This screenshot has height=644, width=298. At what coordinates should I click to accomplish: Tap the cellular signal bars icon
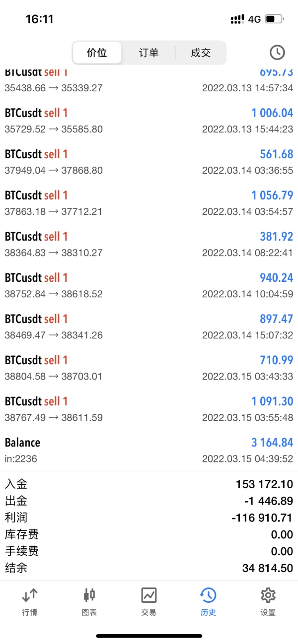click(x=237, y=19)
